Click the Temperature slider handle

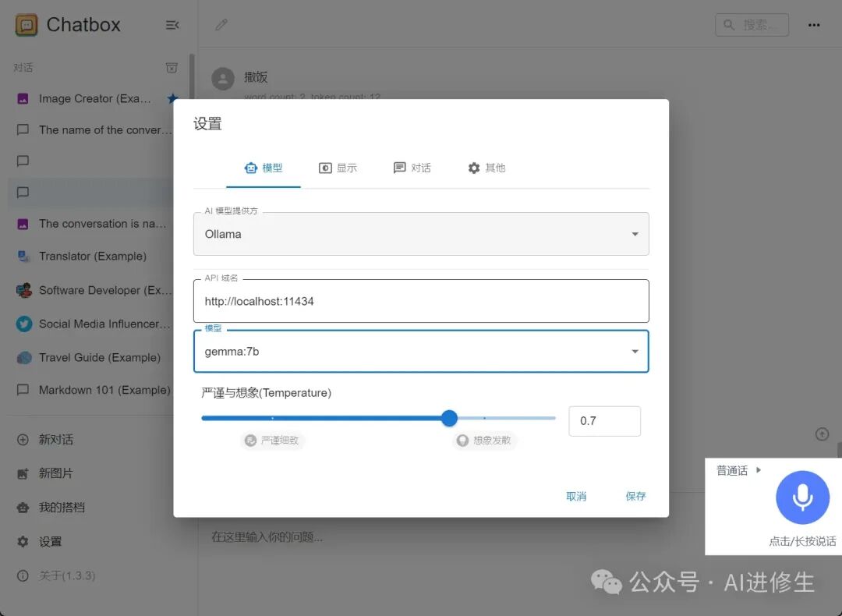[449, 418]
